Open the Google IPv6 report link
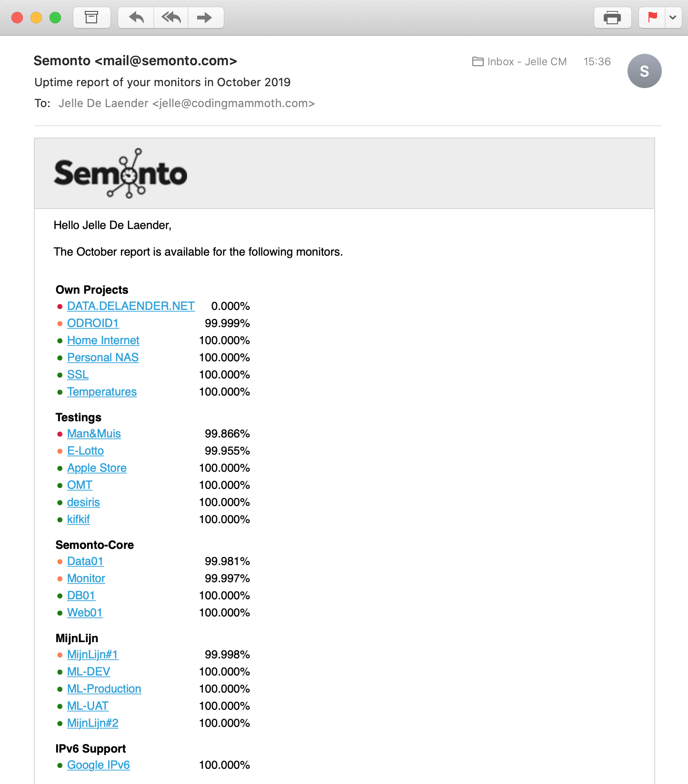 click(x=98, y=765)
